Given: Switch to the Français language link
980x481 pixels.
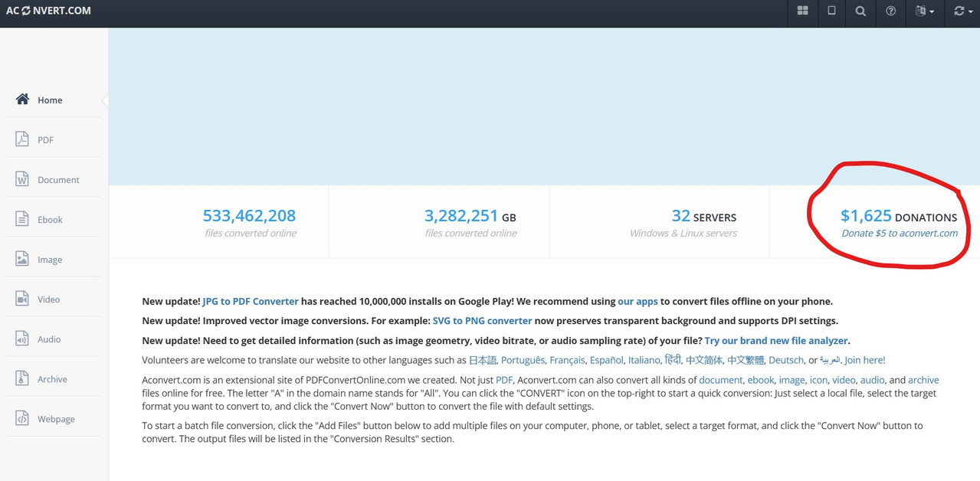Looking at the screenshot, I should (x=567, y=360).
